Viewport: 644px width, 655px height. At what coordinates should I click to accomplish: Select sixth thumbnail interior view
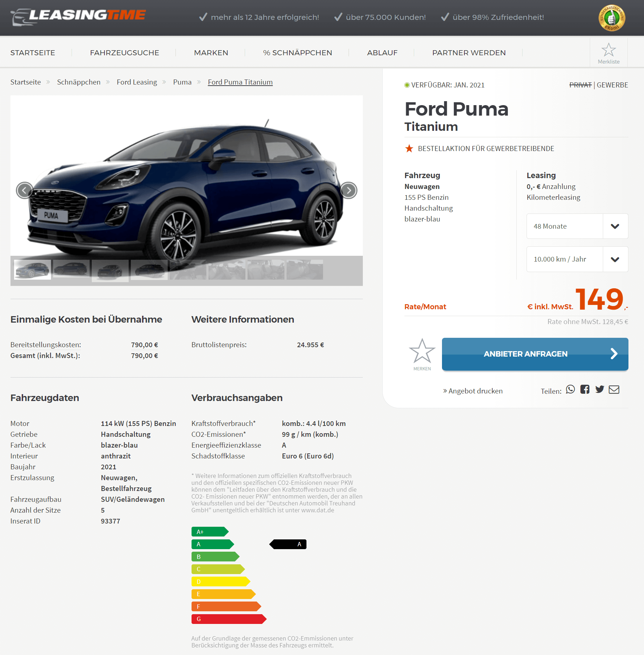[x=227, y=270]
